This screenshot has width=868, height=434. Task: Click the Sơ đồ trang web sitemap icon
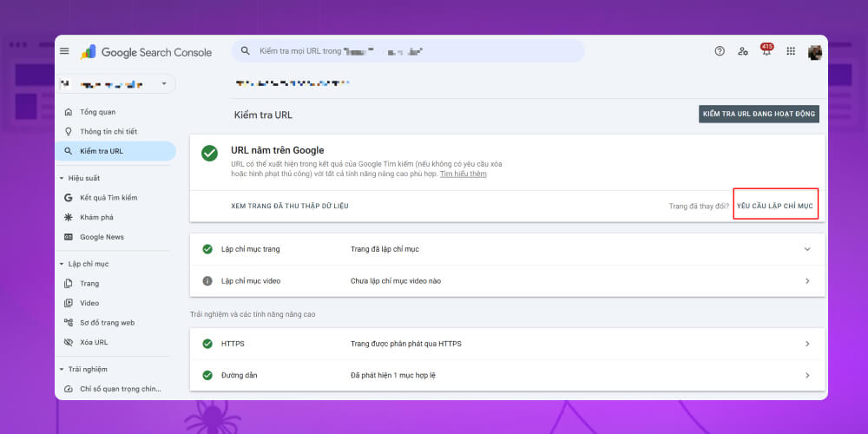click(68, 322)
